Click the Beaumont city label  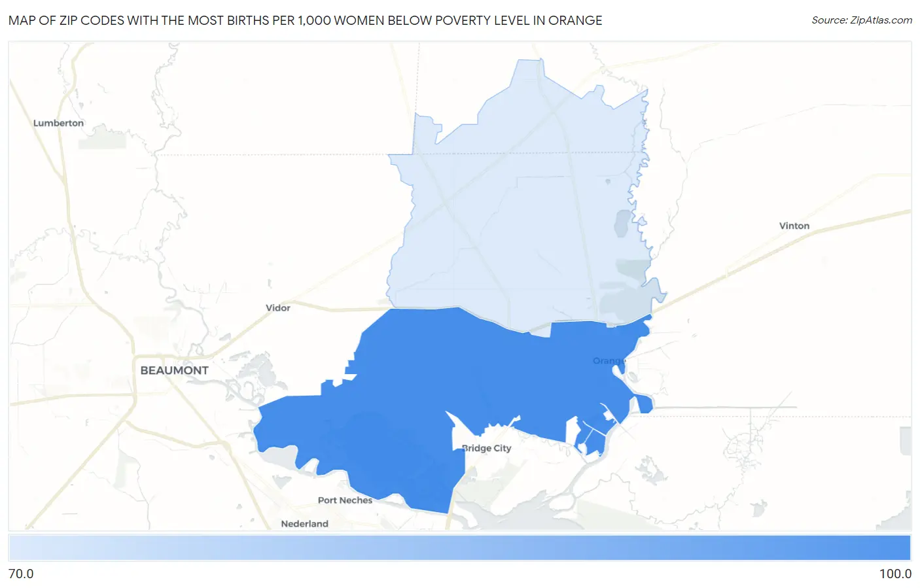click(175, 370)
